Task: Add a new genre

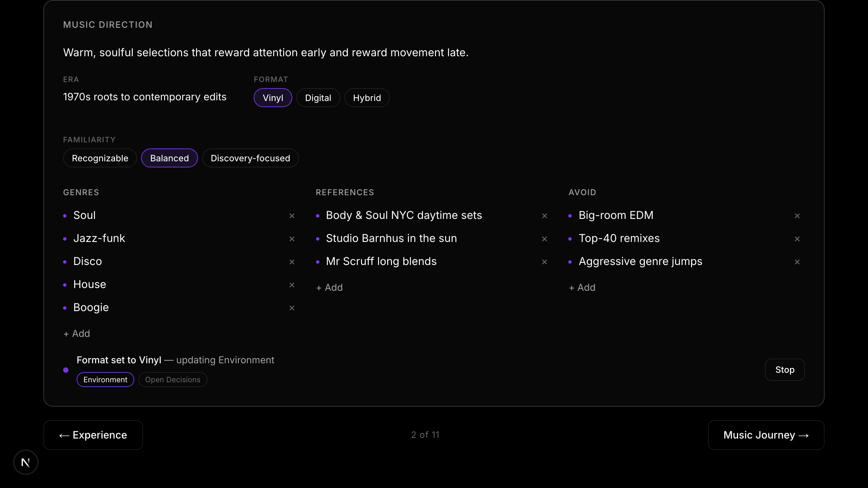Action: [x=77, y=333]
